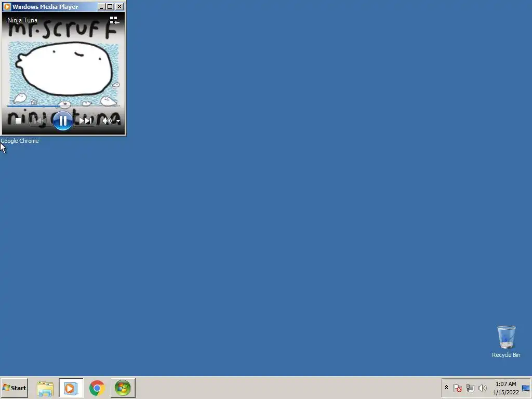Image resolution: width=532 pixels, height=399 pixels.
Task: Maximize the Windows Media Player window
Action: (x=110, y=6)
